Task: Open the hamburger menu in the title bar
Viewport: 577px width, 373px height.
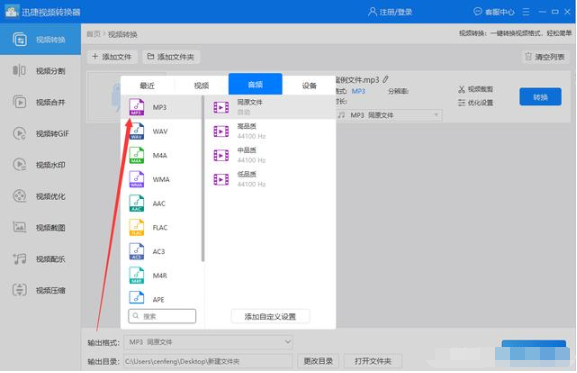Action: pos(526,12)
